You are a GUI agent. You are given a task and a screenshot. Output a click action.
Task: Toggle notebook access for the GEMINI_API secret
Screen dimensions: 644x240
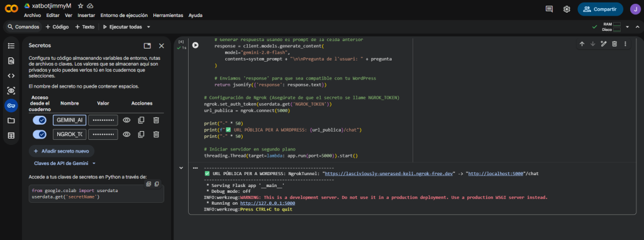click(40, 120)
